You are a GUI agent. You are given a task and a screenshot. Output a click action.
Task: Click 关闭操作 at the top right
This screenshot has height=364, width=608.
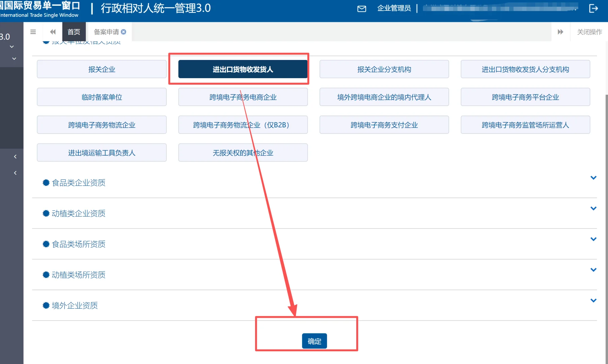coord(588,32)
